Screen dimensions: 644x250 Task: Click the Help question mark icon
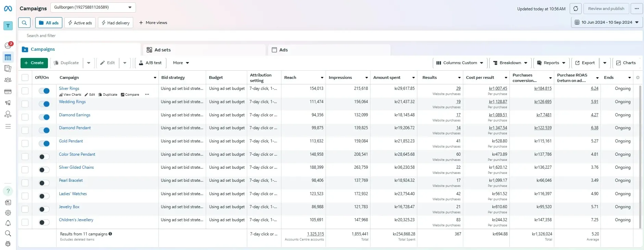8,191
